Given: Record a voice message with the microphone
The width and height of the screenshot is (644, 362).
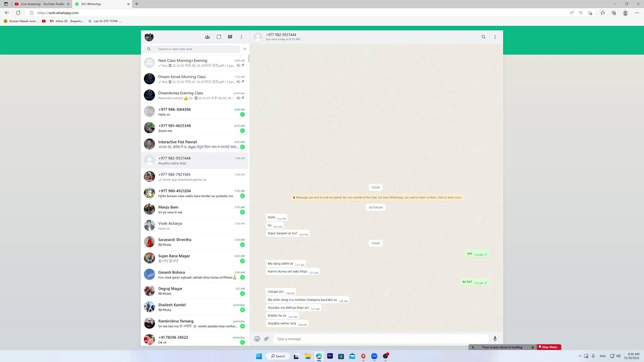Looking at the screenshot, I should click(x=495, y=339).
